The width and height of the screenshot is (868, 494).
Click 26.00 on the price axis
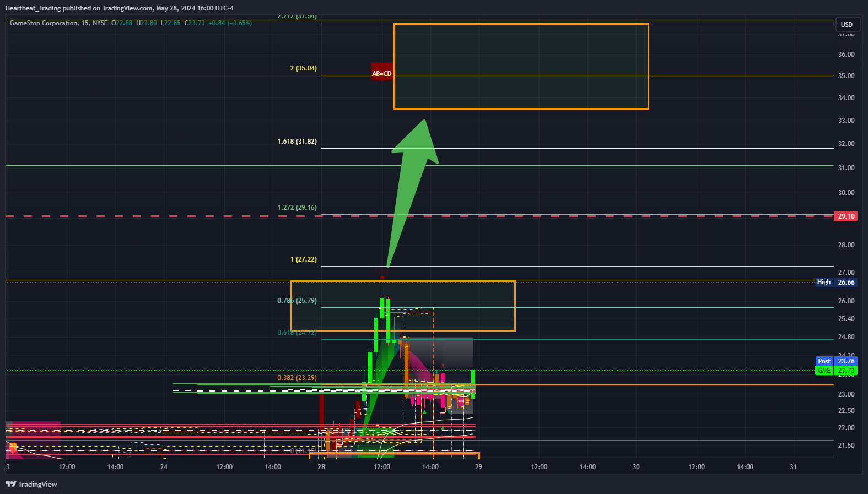[846, 301]
